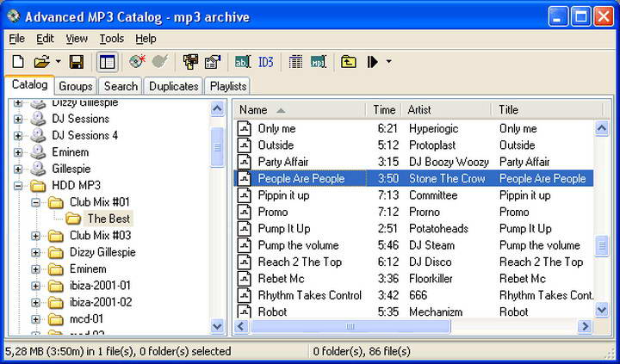Click the grayed-out update volume icon
The width and height of the screenshot is (620, 364).
click(x=160, y=62)
